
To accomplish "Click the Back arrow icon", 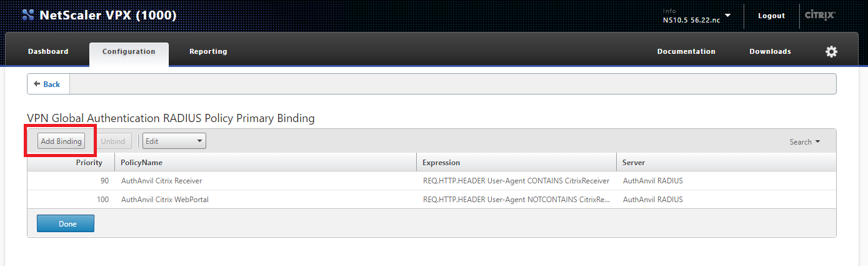I will 37,84.
